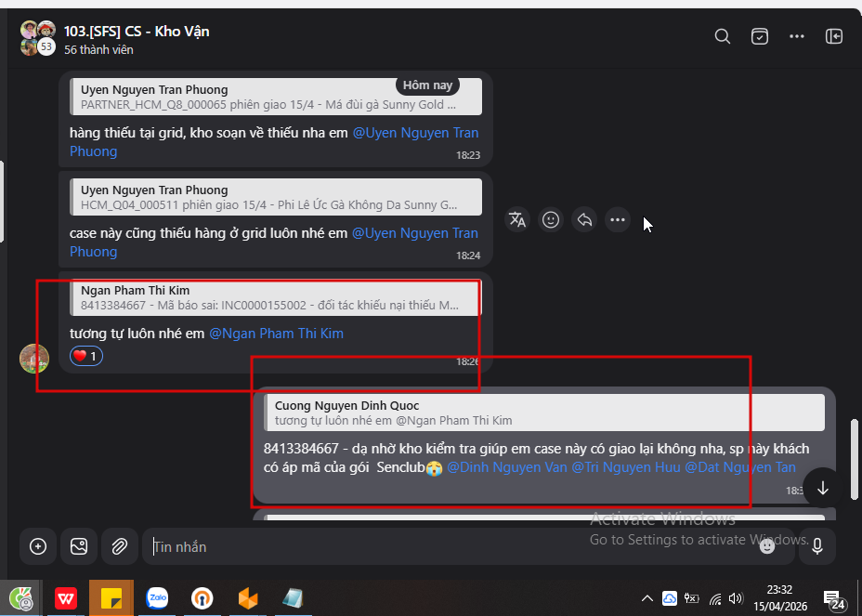Open the notepad app in the taskbar

[x=293, y=597]
